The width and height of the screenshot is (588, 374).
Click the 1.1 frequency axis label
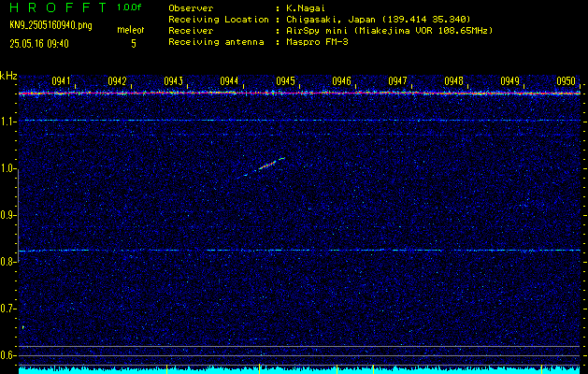pyautogui.click(x=7, y=122)
